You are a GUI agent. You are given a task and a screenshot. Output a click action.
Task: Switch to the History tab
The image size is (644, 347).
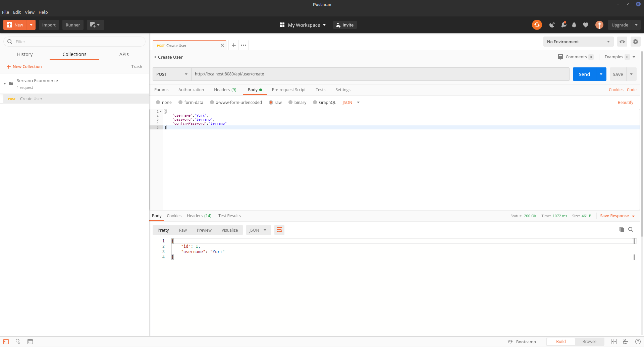[x=25, y=54]
